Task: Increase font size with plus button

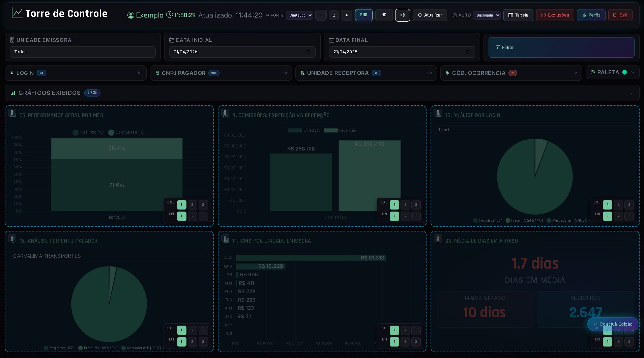Action: pyautogui.click(x=347, y=15)
